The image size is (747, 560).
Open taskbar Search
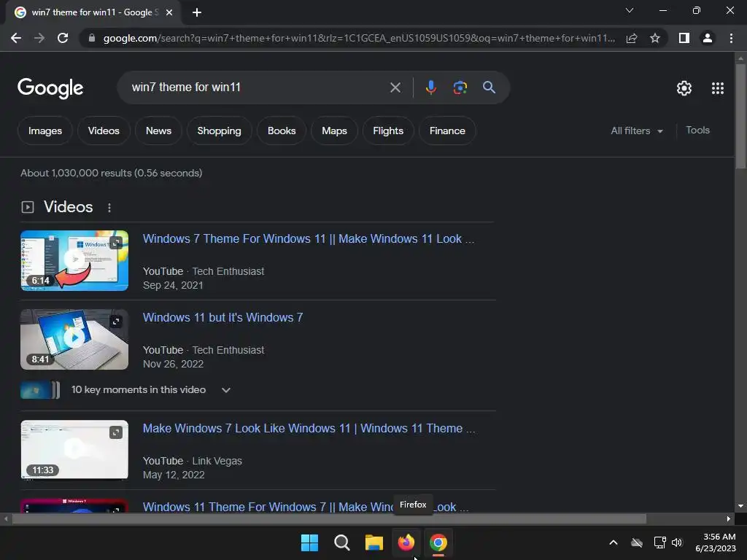point(341,542)
